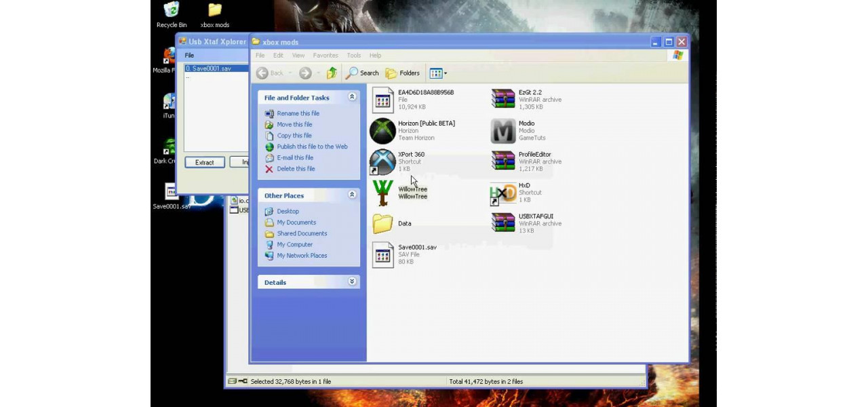Select the ProfileEditor WinRAR archive
The height and width of the screenshot is (407, 868).
(503, 161)
